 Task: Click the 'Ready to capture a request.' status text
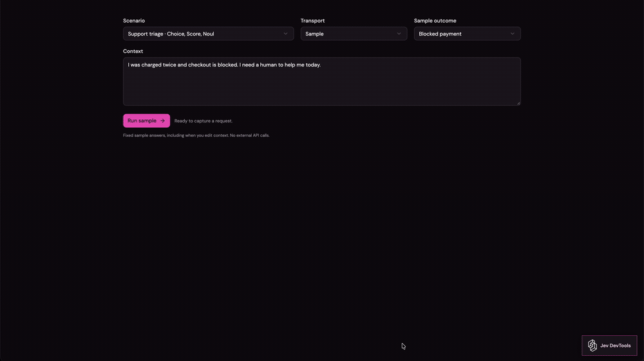tap(204, 121)
